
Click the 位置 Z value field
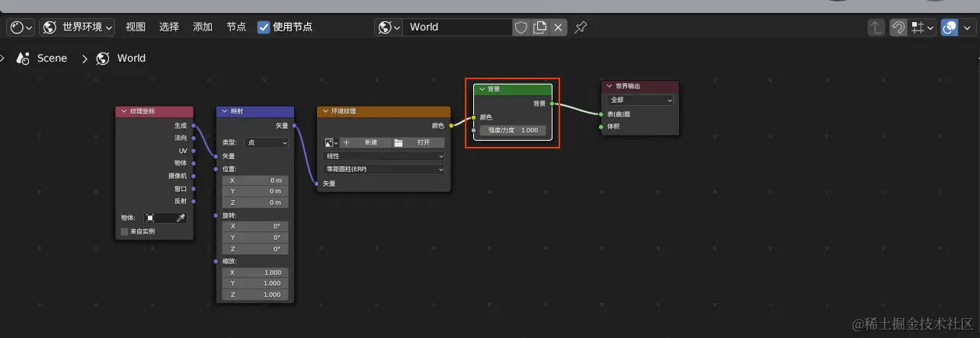(x=255, y=202)
